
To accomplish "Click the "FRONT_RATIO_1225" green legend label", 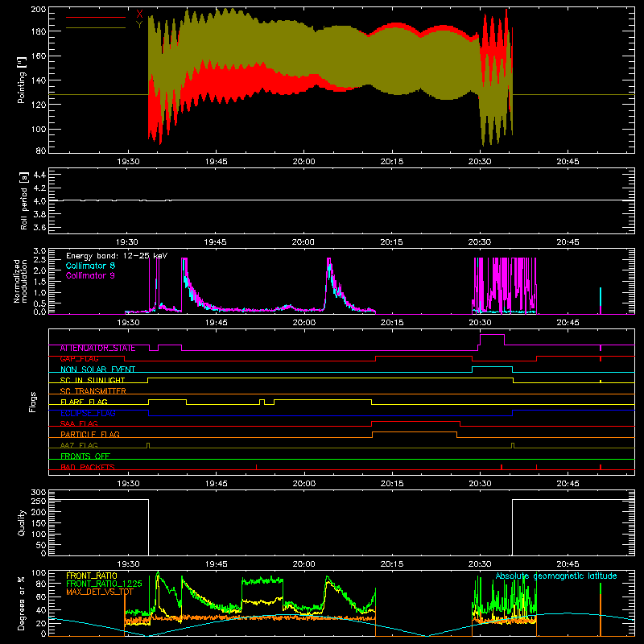I will [x=104, y=584].
